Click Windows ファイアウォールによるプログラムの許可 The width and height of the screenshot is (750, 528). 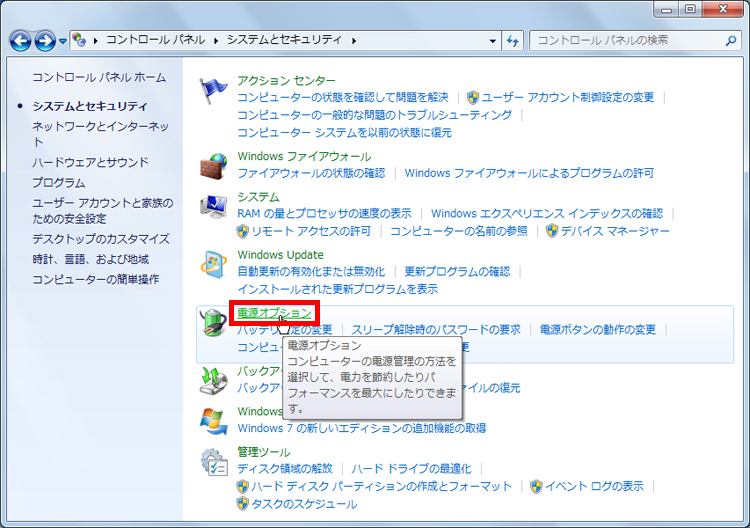[x=529, y=173]
